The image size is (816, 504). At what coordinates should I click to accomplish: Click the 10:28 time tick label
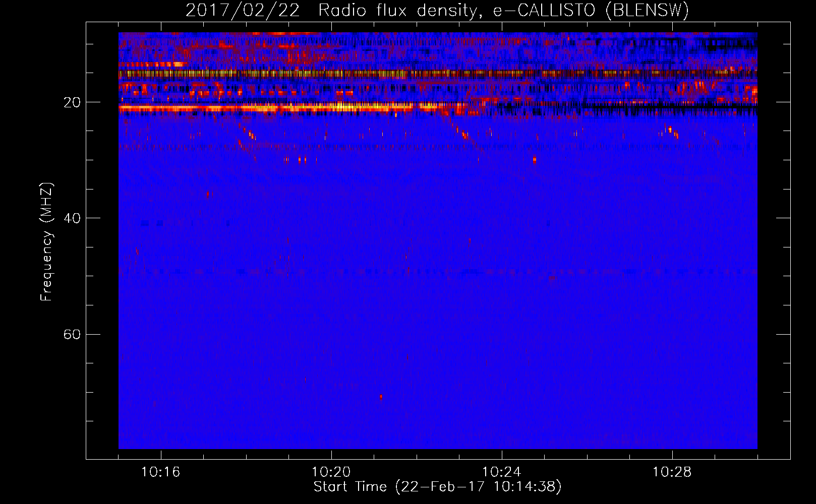click(672, 472)
